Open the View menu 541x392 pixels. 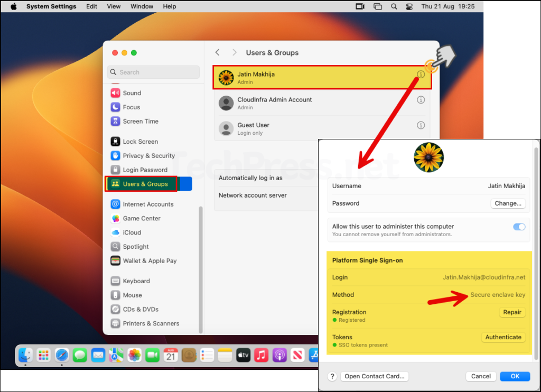[x=114, y=6]
